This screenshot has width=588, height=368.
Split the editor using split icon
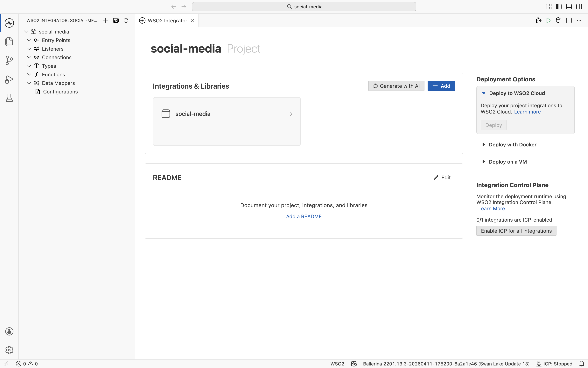(569, 20)
